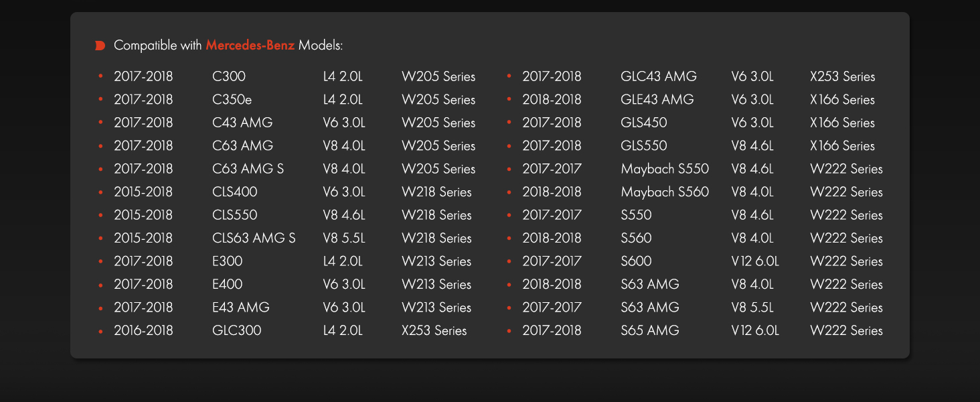Select the "C300" model name
Viewport: 980px width, 402px height.
229,76
